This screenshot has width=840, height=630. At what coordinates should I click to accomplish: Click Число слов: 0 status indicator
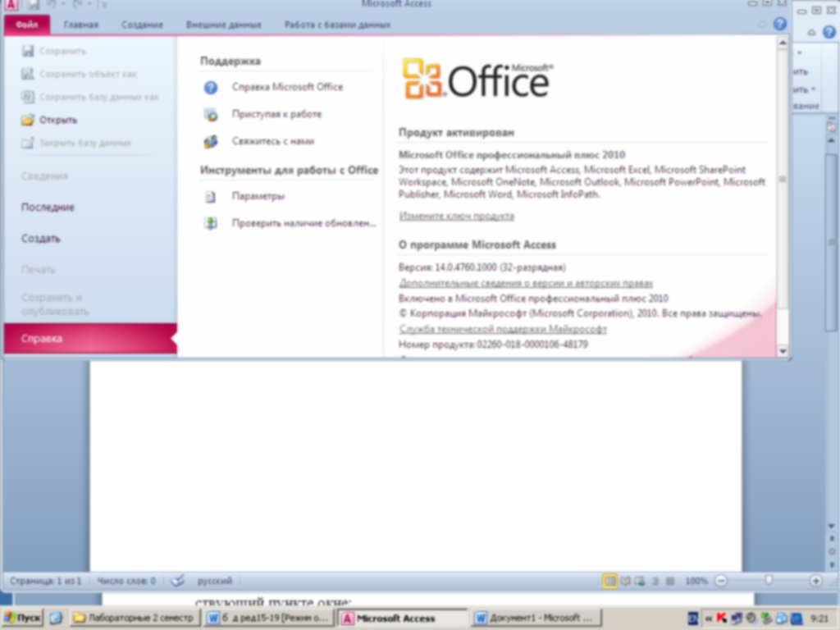coord(126,581)
